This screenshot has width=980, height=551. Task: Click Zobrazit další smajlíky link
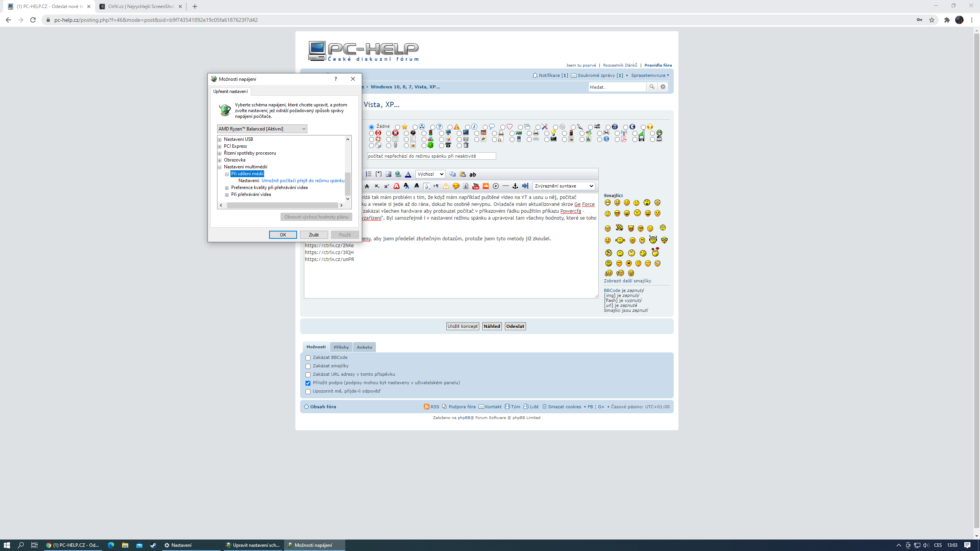click(x=627, y=281)
